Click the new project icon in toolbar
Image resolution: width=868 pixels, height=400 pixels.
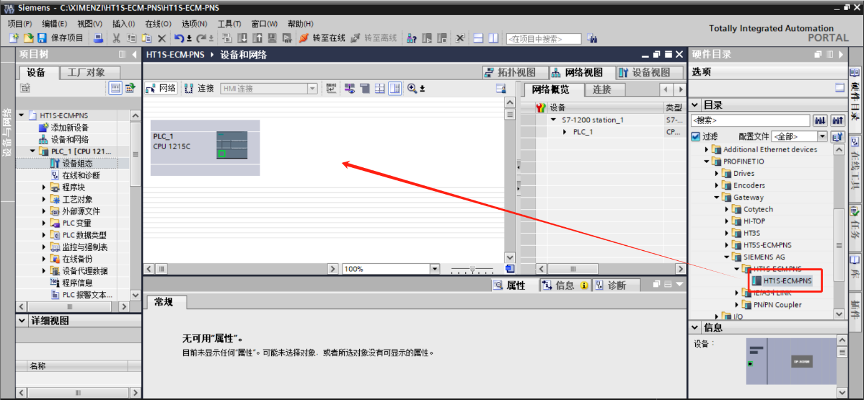point(14,38)
